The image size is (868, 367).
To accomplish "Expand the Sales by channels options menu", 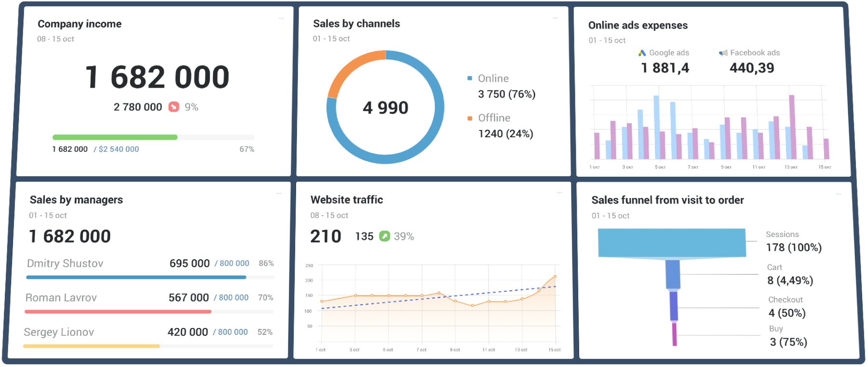I will (x=556, y=18).
